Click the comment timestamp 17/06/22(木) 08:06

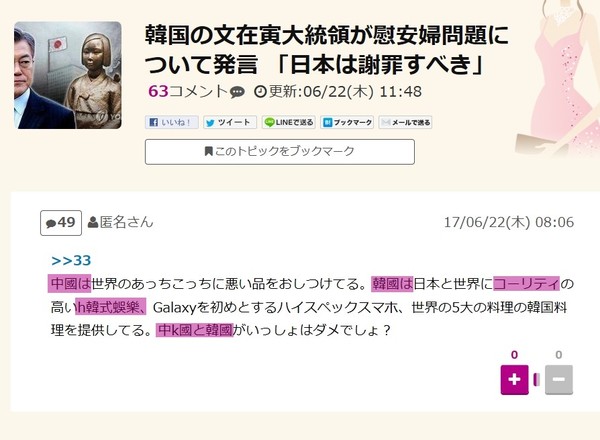(x=509, y=222)
